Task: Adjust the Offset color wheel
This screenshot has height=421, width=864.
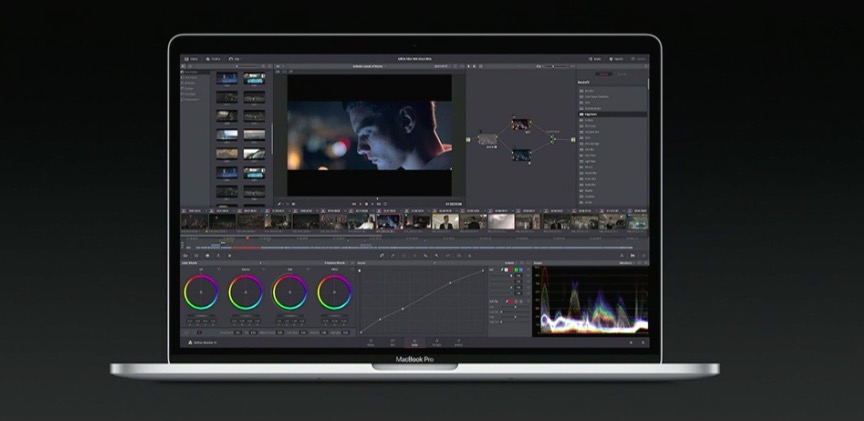Action: pyautogui.click(x=334, y=292)
